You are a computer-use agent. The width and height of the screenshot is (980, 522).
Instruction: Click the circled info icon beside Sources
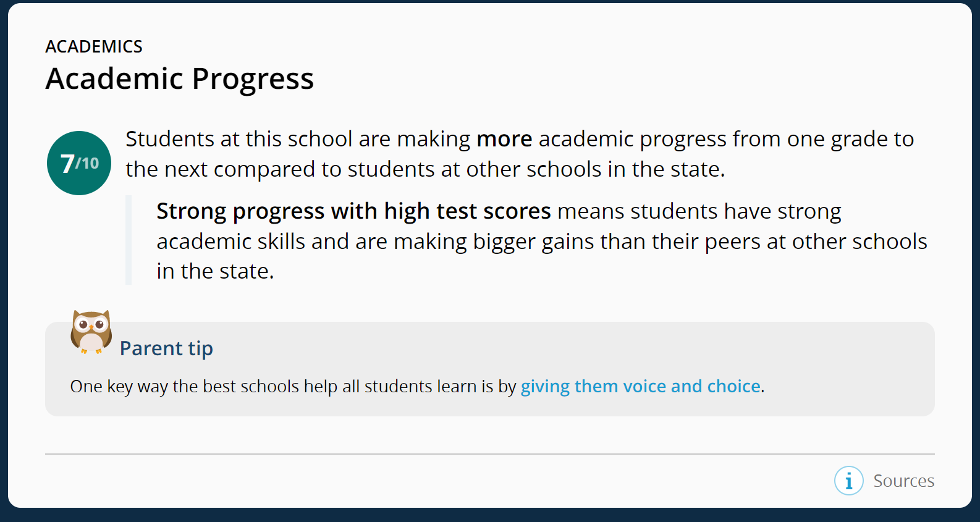pos(848,481)
